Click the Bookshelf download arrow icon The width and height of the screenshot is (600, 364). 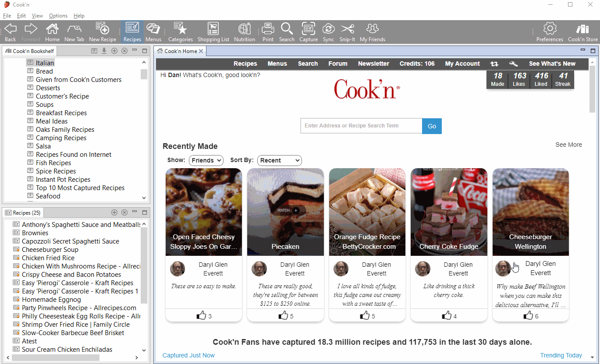pos(104,51)
